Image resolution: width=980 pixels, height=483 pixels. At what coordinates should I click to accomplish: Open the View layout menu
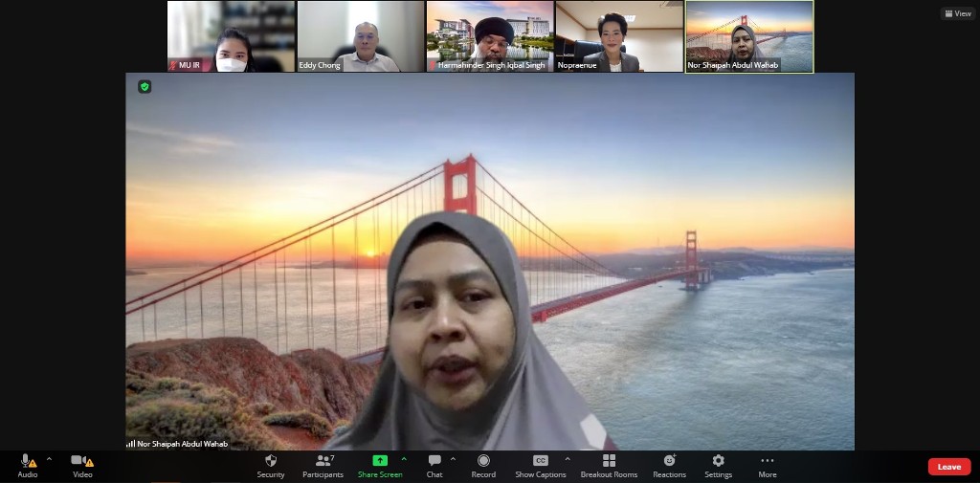pyautogui.click(x=957, y=13)
